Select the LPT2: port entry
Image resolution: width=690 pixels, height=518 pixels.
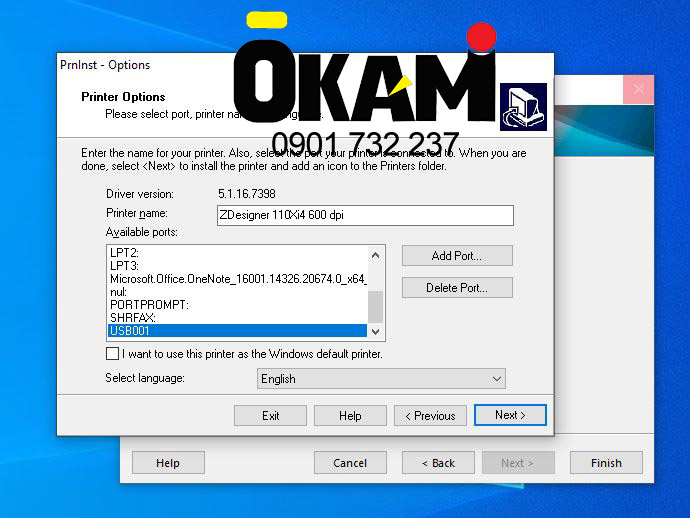click(237, 253)
